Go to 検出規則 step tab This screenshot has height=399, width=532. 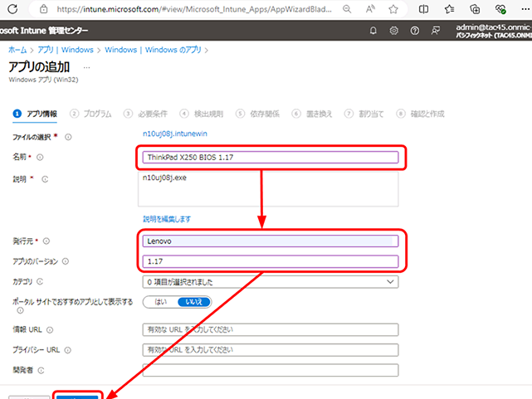tap(202, 114)
